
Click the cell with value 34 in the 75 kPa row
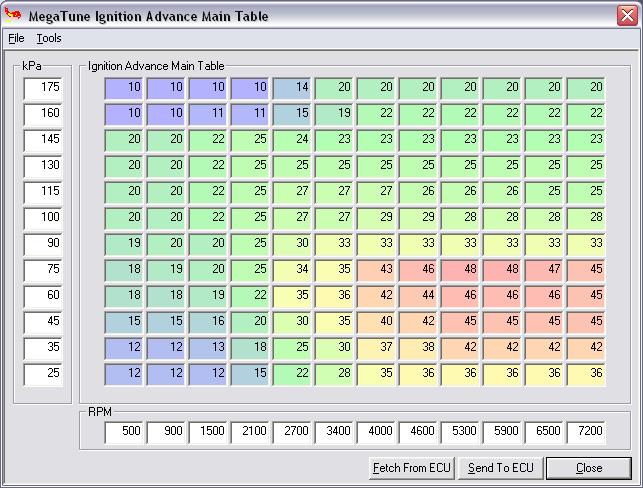[292, 270]
